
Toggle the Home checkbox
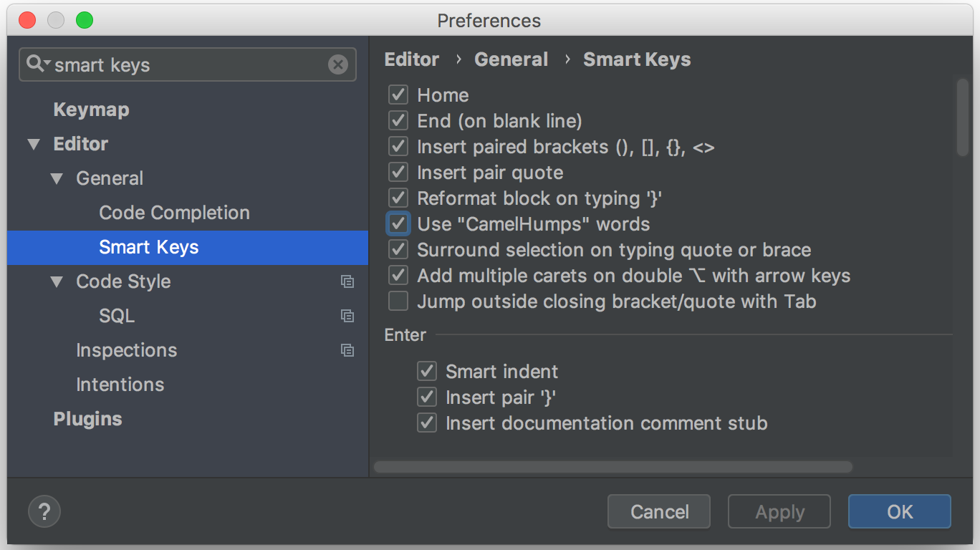(x=398, y=95)
